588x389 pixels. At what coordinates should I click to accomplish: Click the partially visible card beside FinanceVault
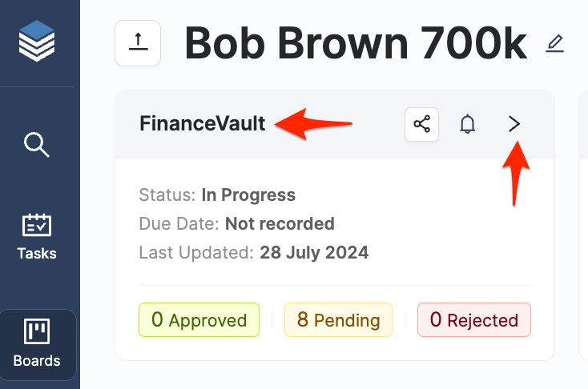pyautogui.click(x=582, y=224)
